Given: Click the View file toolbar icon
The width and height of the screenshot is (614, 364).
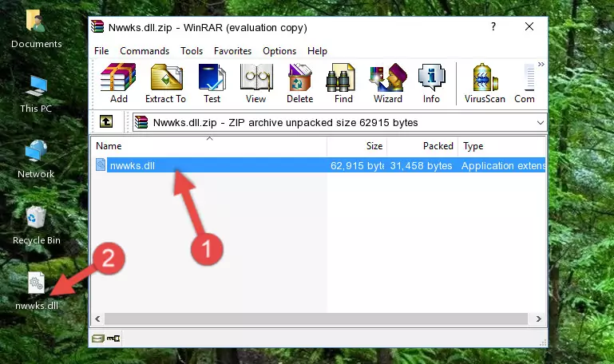Looking at the screenshot, I should 256,83.
